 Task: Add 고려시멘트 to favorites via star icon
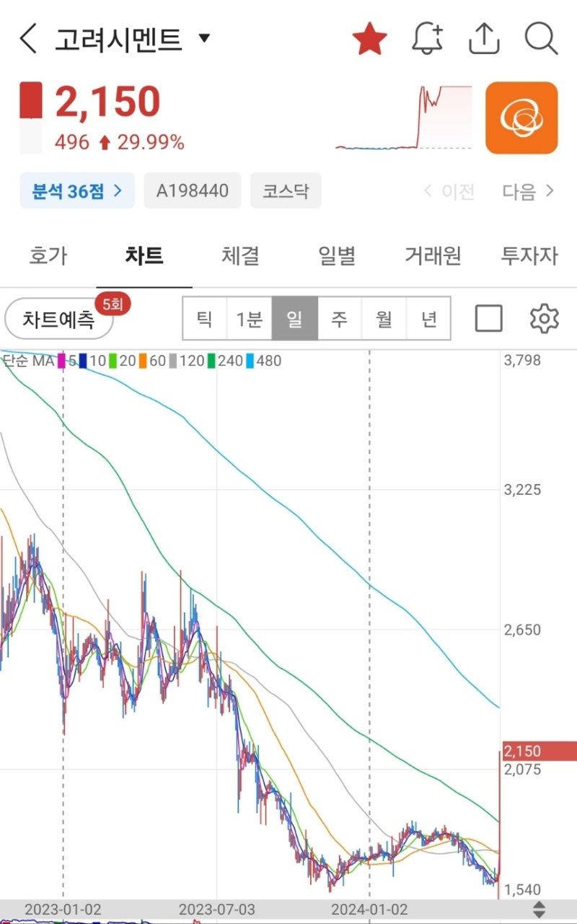pos(370,39)
